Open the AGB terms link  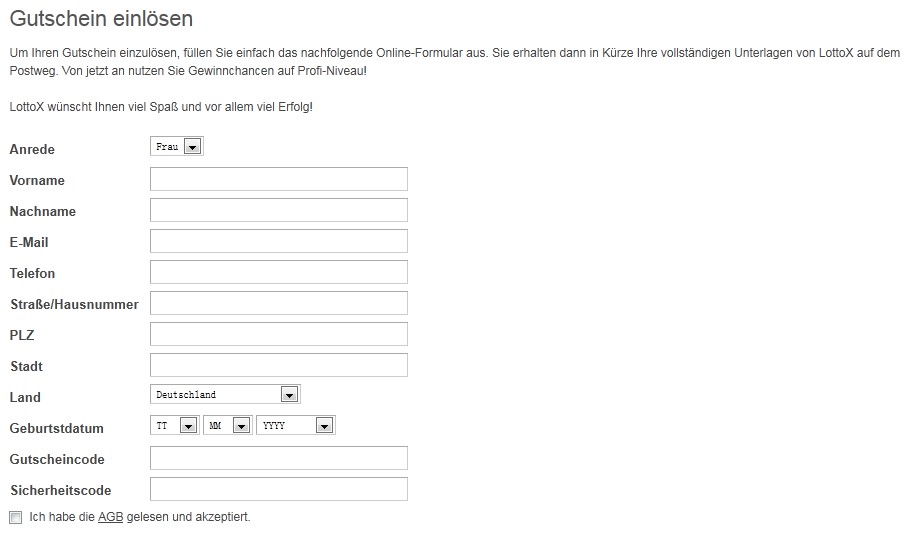[111, 517]
